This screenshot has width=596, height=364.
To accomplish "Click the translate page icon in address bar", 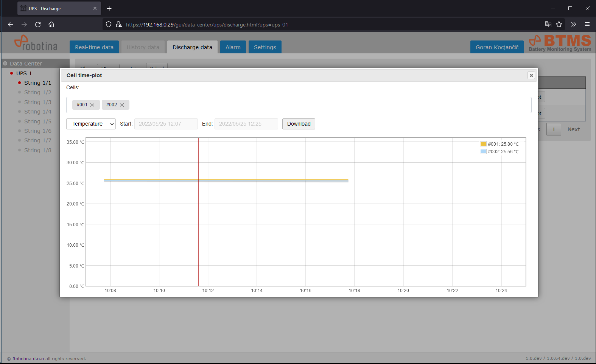I will click(x=548, y=25).
